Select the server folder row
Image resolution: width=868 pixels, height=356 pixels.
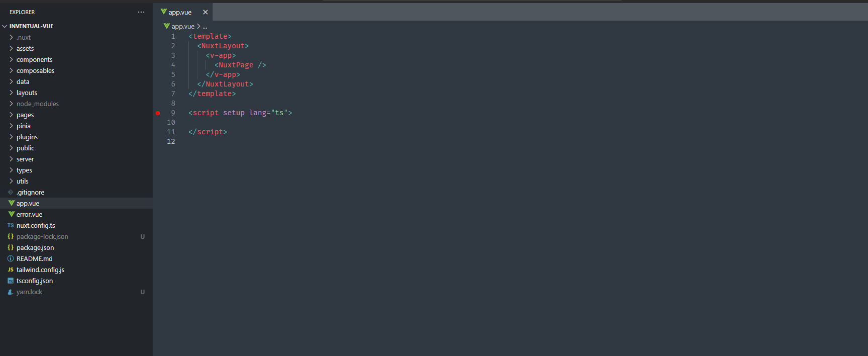tap(76, 159)
